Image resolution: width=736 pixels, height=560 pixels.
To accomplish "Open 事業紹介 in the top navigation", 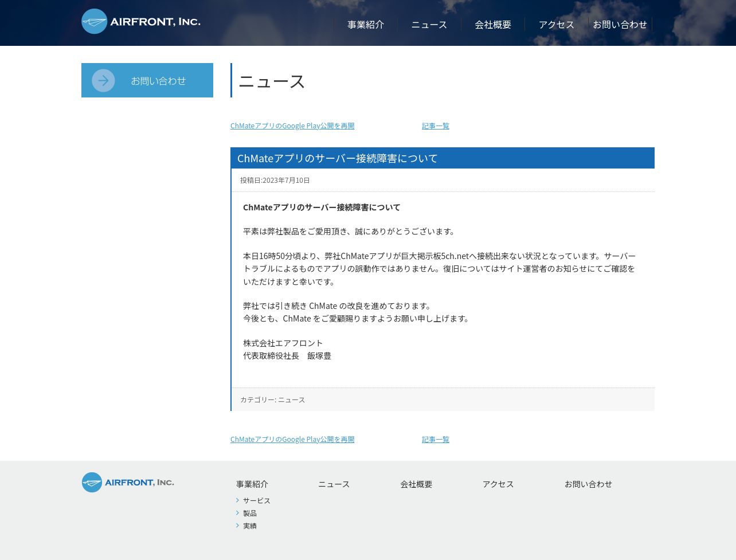I will 366,24.
